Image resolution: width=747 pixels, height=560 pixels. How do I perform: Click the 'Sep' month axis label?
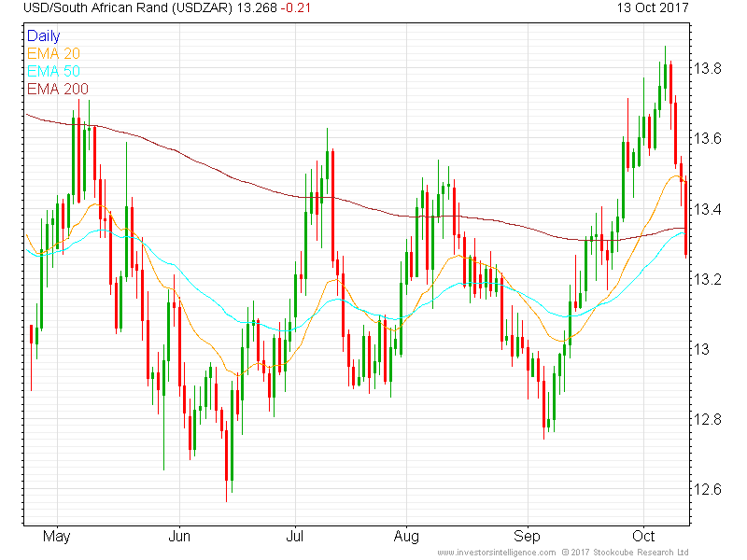click(x=527, y=537)
